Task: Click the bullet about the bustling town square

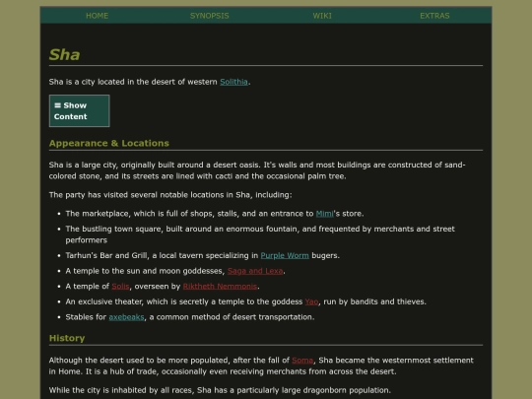Action: [260, 234]
